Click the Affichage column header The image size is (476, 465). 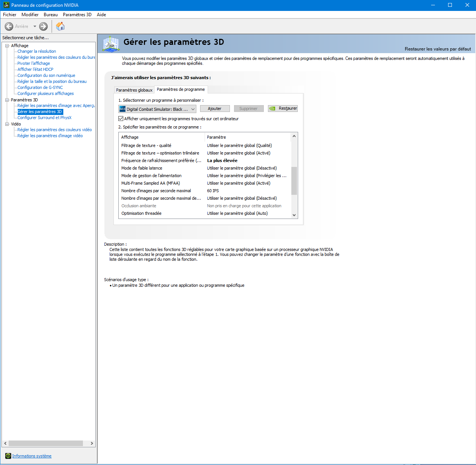tap(162, 137)
